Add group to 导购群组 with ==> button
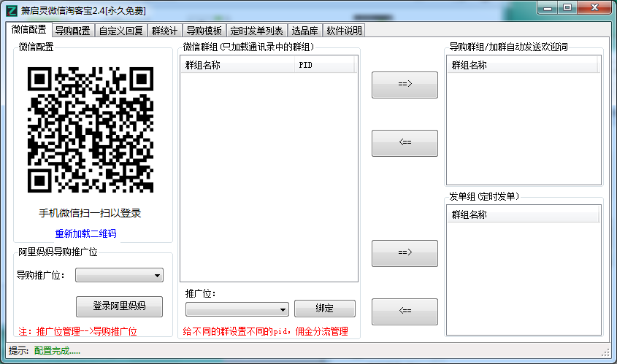Image resolution: width=617 pixels, height=364 pixels. tap(405, 85)
